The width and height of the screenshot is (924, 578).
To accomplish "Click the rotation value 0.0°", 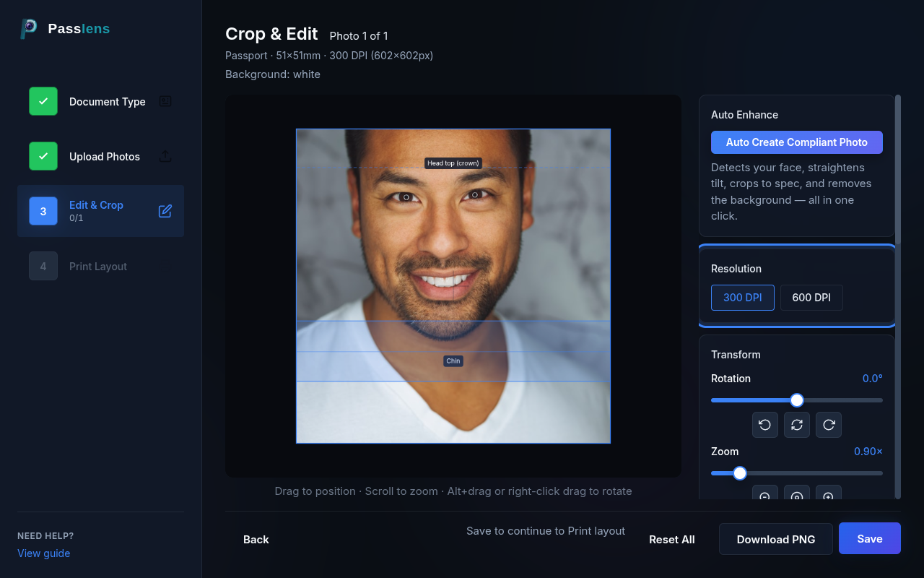I will [873, 379].
